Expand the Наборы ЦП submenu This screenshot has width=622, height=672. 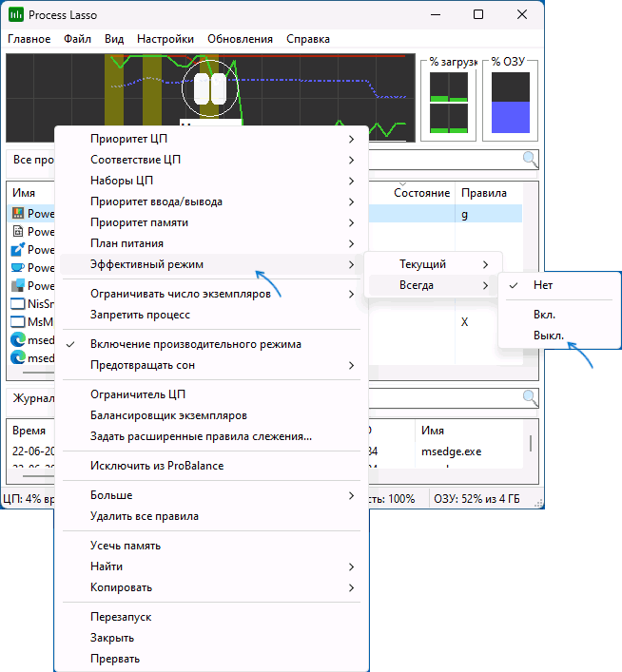212,181
